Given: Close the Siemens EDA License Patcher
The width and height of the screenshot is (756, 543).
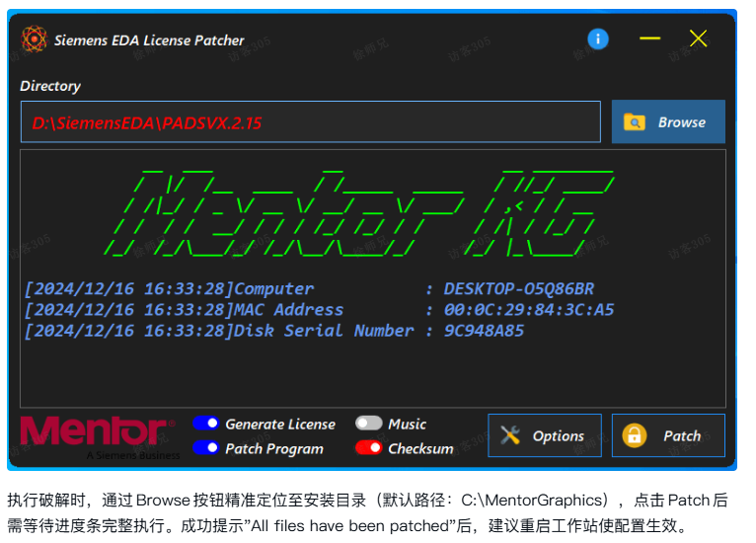Looking at the screenshot, I should (699, 39).
